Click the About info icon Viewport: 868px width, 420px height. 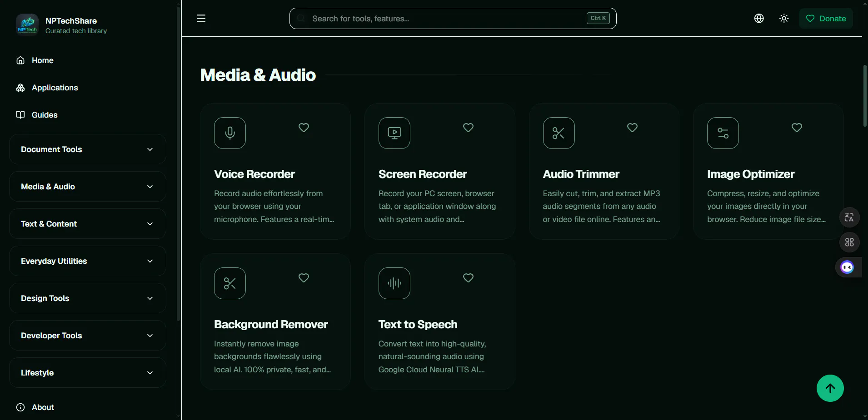[x=20, y=407]
